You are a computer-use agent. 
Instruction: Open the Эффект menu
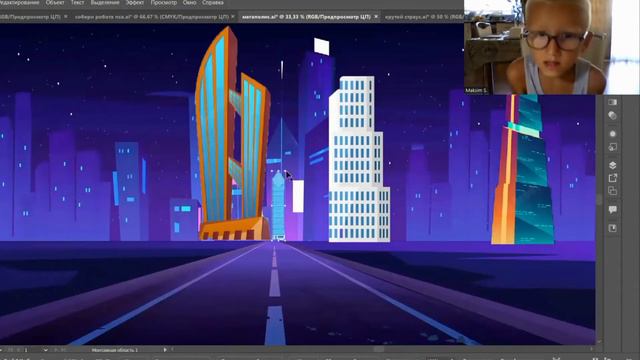coord(135,2)
